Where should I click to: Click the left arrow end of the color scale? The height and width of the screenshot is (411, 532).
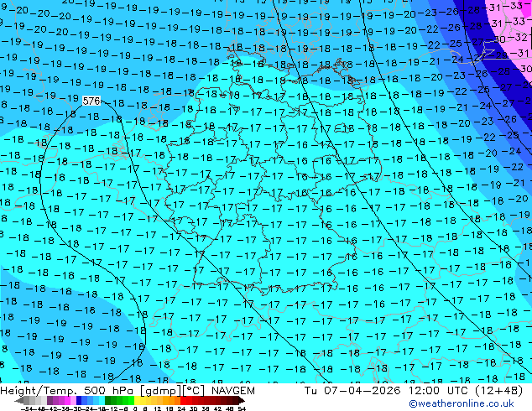(19, 400)
